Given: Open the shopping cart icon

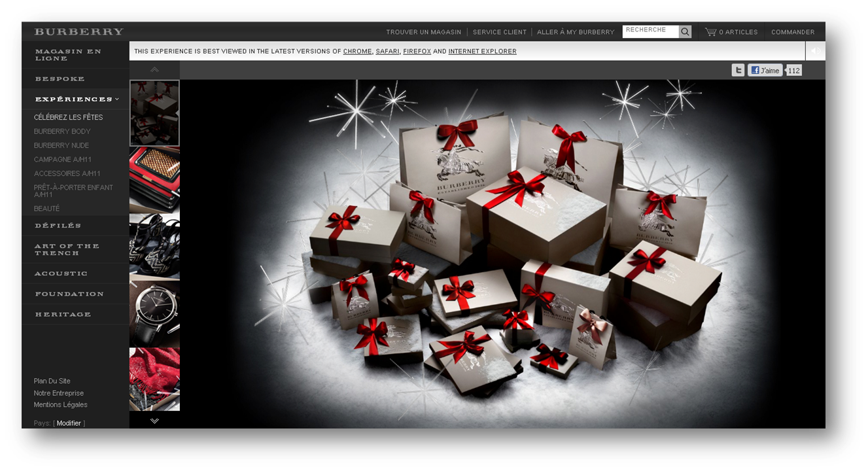Looking at the screenshot, I should [710, 31].
